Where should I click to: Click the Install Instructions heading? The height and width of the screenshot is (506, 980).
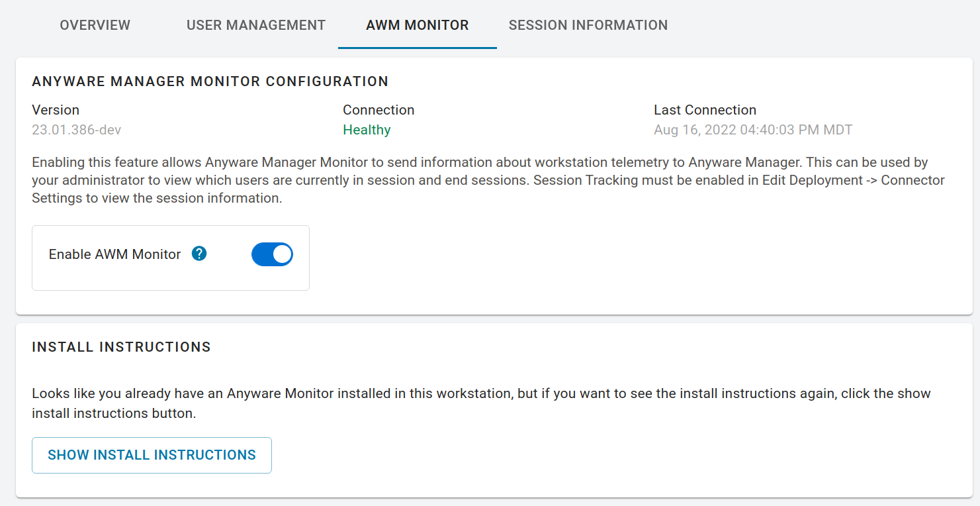coord(122,346)
